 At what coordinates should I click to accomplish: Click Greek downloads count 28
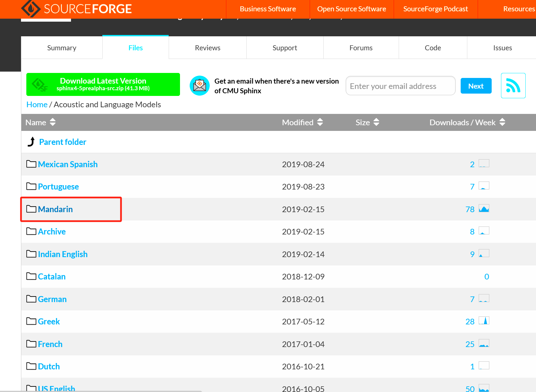click(x=470, y=321)
